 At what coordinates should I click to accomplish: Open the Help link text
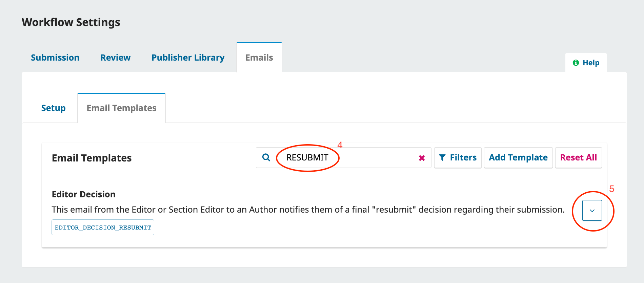(591, 63)
